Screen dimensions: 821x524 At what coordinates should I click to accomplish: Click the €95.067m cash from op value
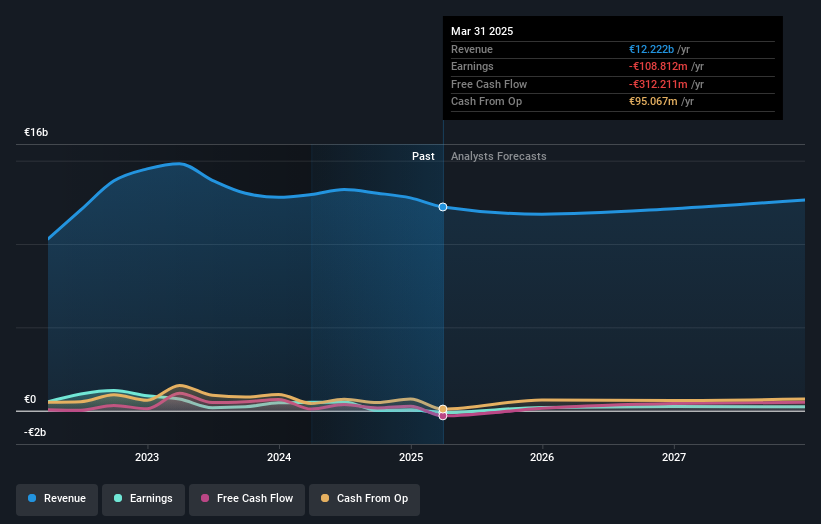653,102
